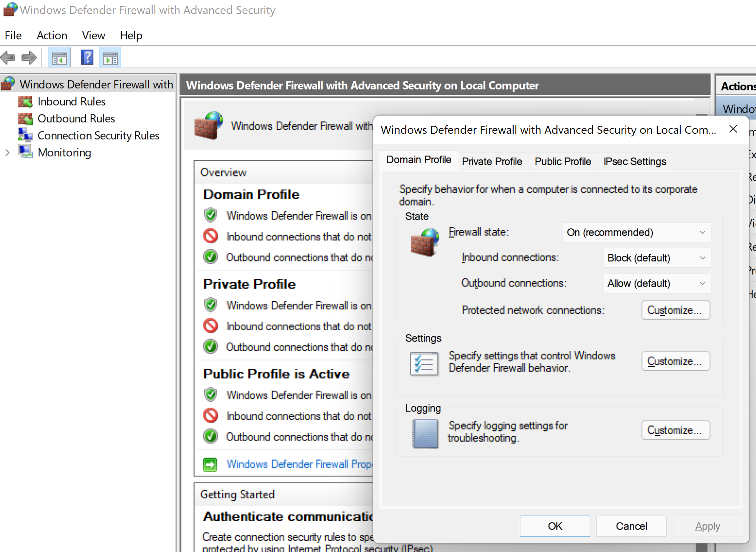Open the File menu
The image size is (756, 552).
13,35
